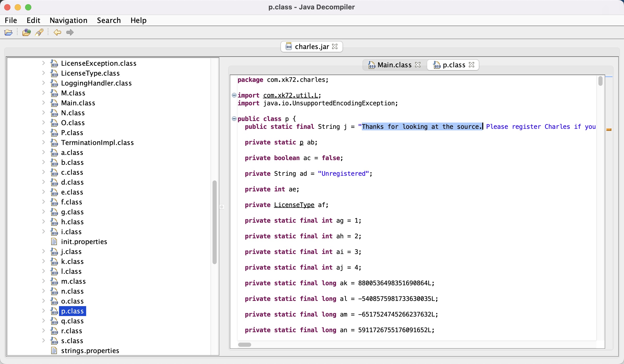This screenshot has width=624, height=364.
Task: Click the splitter handle between panes
Action: tap(222, 207)
